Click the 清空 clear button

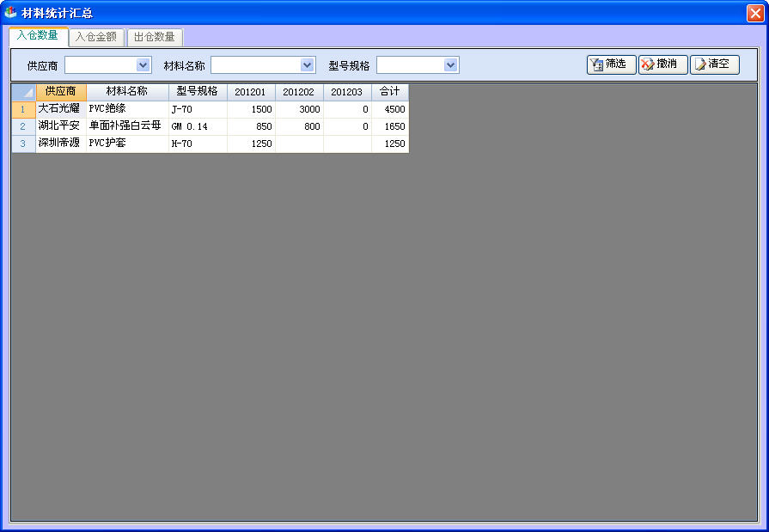(714, 64)
